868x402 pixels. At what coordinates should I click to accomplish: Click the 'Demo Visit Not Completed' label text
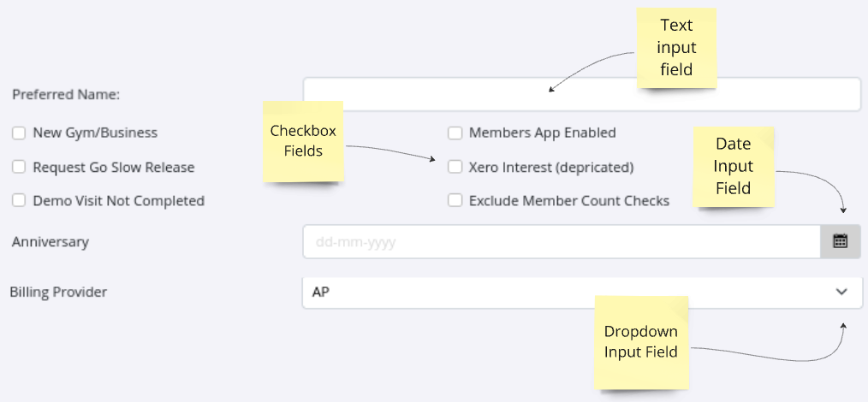(x=118, y=201)
